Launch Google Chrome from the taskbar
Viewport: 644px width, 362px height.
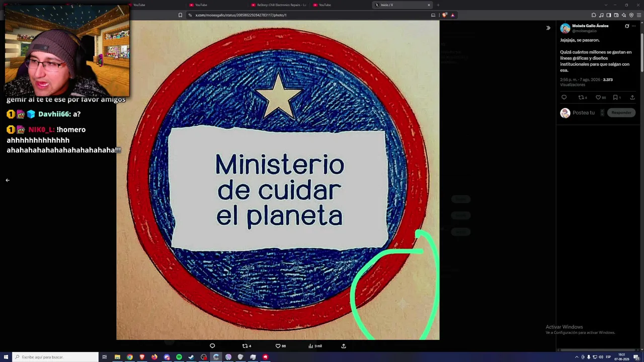coord(130,357)
